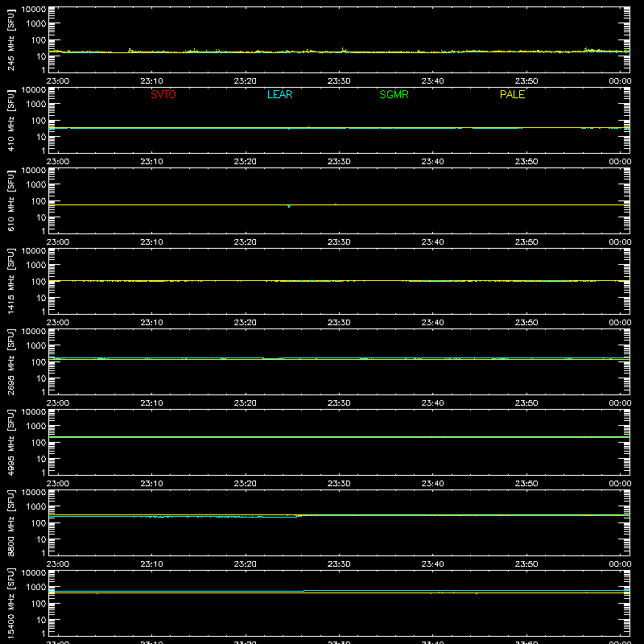The width and height of the screenshot is (644, 644).
Task: Click 00:00 tick label under 2695 MHz plot
Action: pos(620,403)
